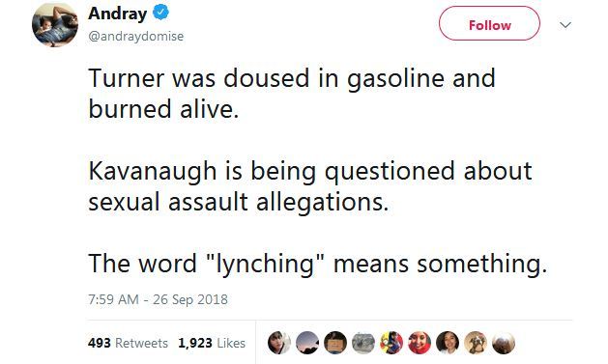Open the gray sketch liker avatar
This screenshot has height=364, width=608.
363,343
